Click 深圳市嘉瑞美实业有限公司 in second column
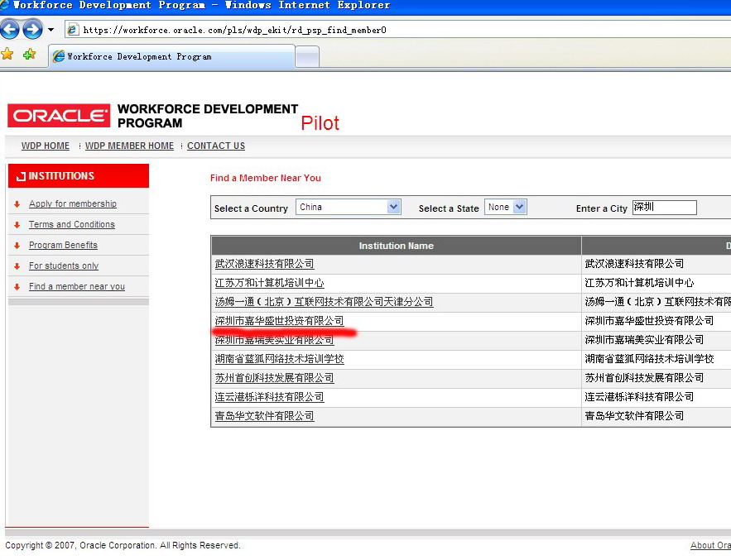This screenshot has height=560, width=731. point(644,340)
